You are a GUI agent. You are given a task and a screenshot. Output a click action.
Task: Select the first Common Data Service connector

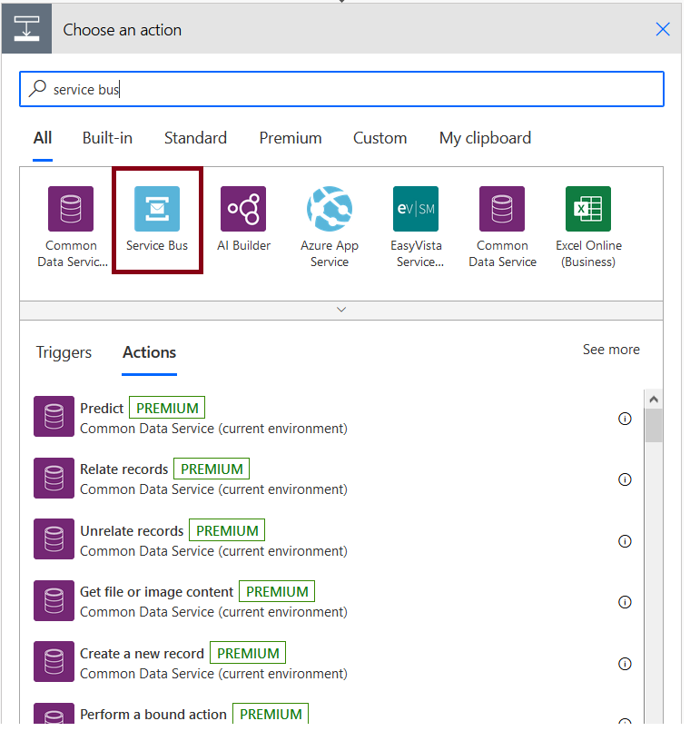pyautogui.click(x=71, y=208)
